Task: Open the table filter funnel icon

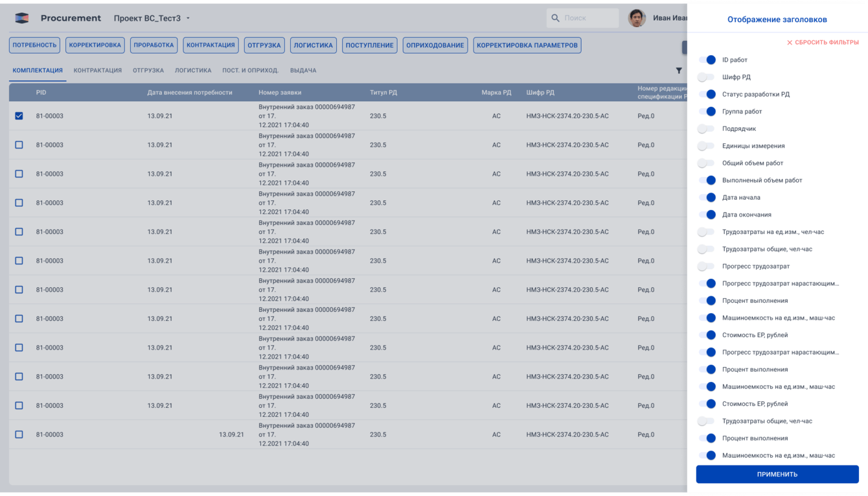Action: [x=679, y=71]
